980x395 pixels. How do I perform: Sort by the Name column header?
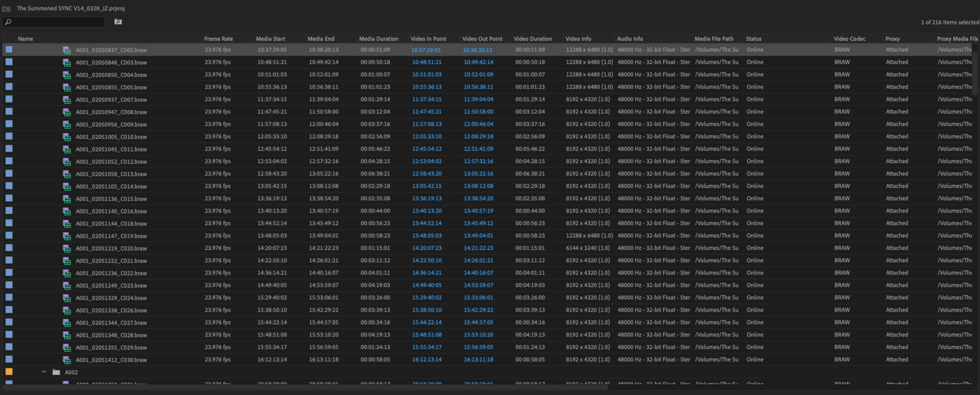pyautogui.click(x=26, y=39)
